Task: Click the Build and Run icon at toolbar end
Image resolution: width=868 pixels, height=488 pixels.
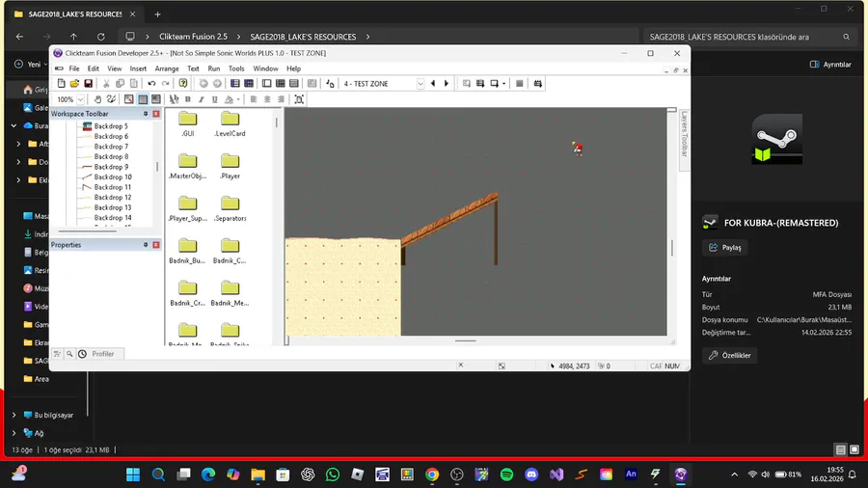Action: (x=537, y=84)
